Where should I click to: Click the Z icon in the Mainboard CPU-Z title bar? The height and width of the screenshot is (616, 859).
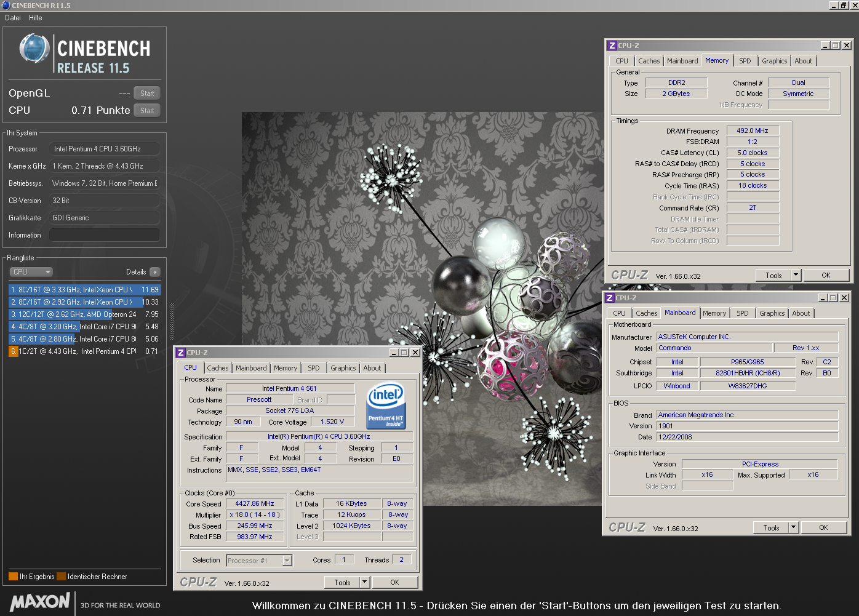click(x=609, y=298)
